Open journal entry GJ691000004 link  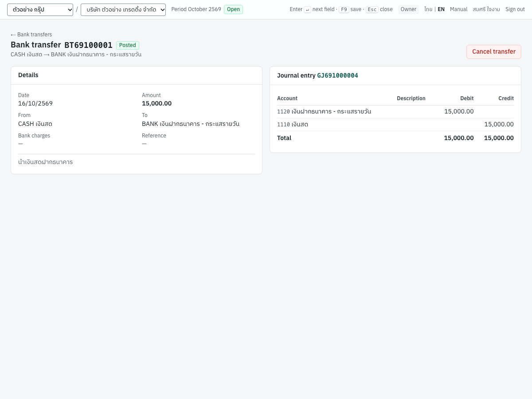[x=337, y=75]
